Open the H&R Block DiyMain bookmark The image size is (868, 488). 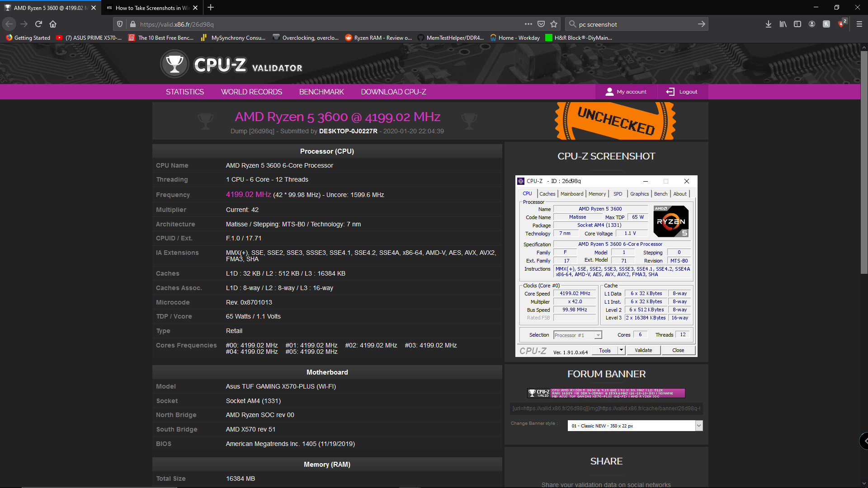pyautogui.click(x=579, y=38)
